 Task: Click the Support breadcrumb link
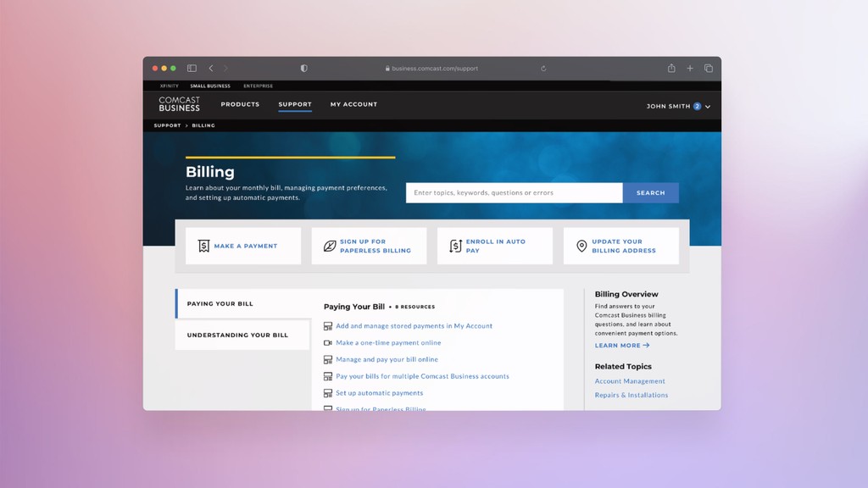(167, 125)
